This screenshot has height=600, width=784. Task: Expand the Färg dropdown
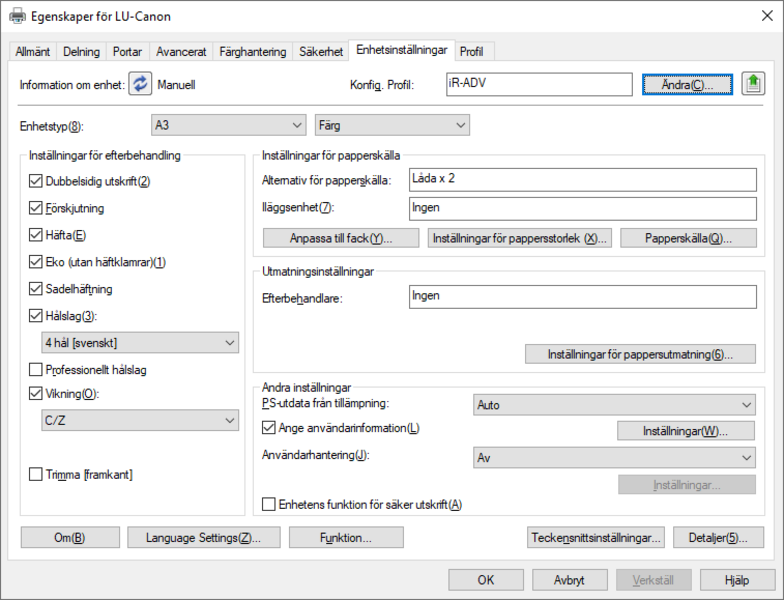click(x=392, y=125)
